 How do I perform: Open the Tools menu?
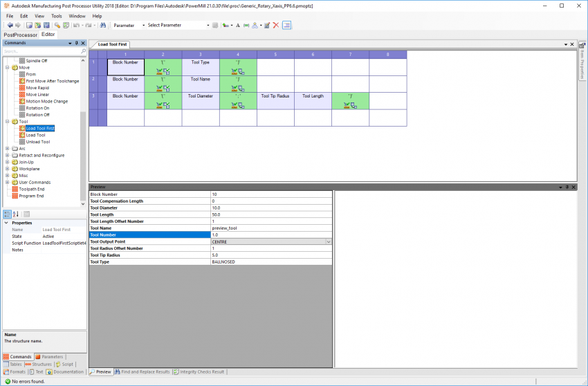(56, 15)
